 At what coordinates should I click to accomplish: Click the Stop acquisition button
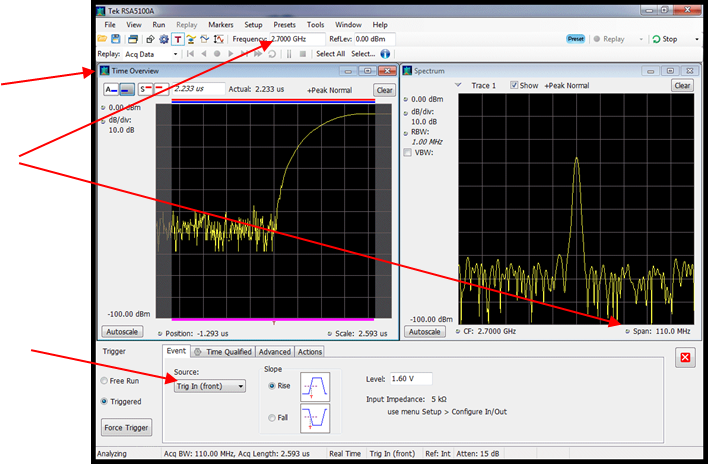[664, 39]
